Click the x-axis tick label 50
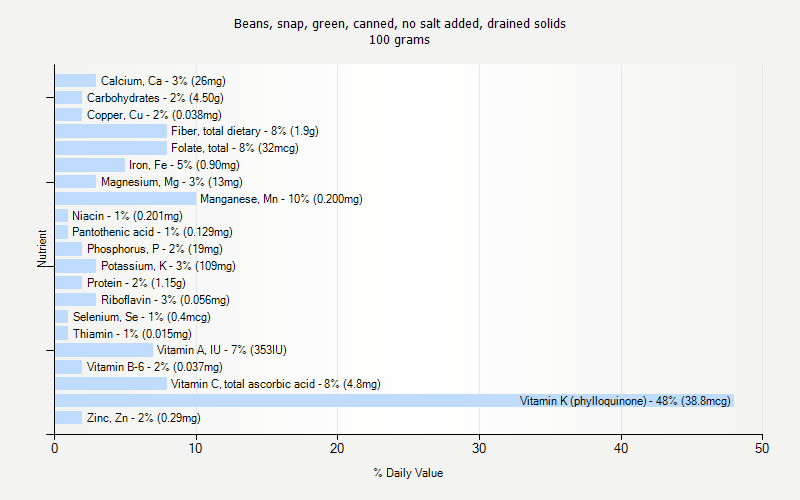Image resolution: width=800 pixels, height=500 pixels. [762, 448]
